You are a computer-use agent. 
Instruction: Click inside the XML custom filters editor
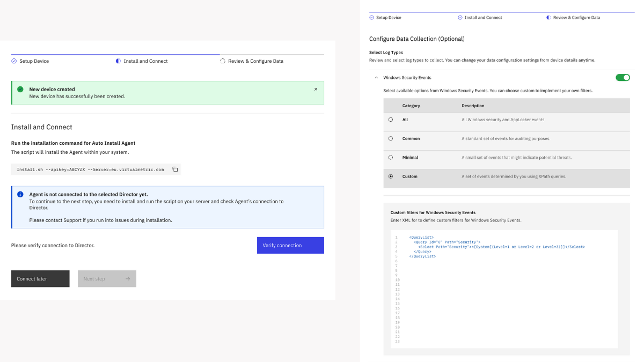[x=504, y=289]
